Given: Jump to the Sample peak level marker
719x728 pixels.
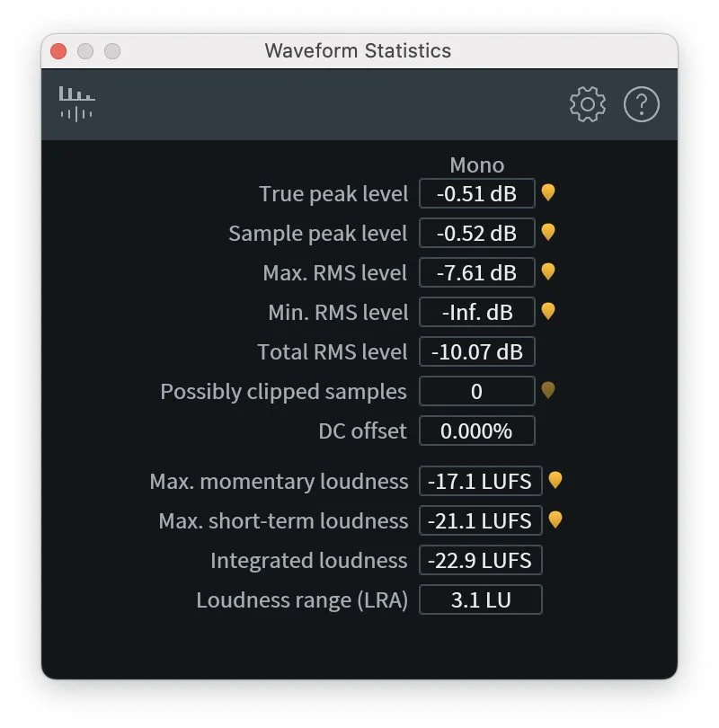Looking at the screenshot, I should [x=548, y=232].
